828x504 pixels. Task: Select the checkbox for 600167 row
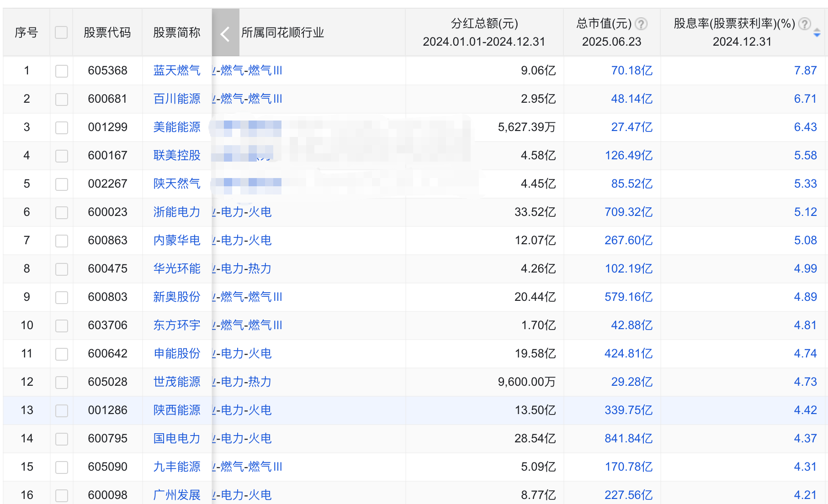[61, 156]
